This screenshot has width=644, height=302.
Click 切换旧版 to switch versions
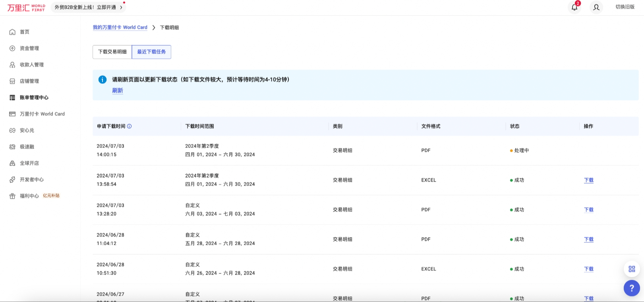click(x=625, y=7)
